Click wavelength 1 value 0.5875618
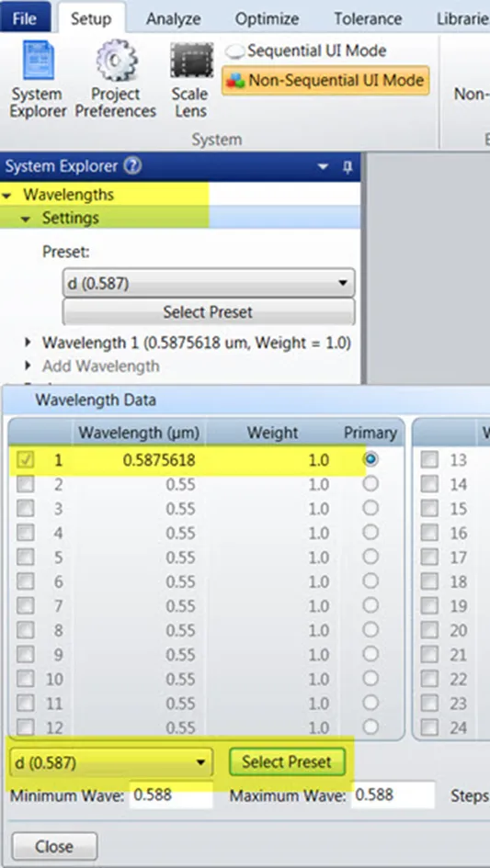This screenshot has height=868, width=490. click(x=160, y=460)
